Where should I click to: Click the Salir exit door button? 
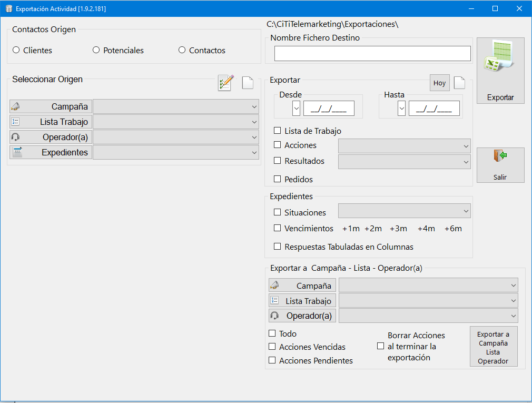pos(500,165)
